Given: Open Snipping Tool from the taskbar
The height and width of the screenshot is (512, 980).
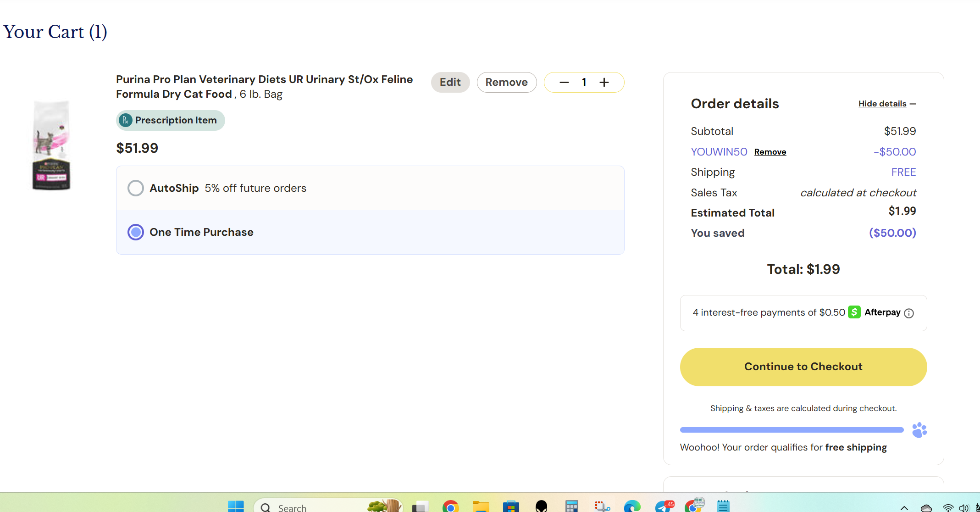Looking at the screenshot, I should click(x=602, y=506).
